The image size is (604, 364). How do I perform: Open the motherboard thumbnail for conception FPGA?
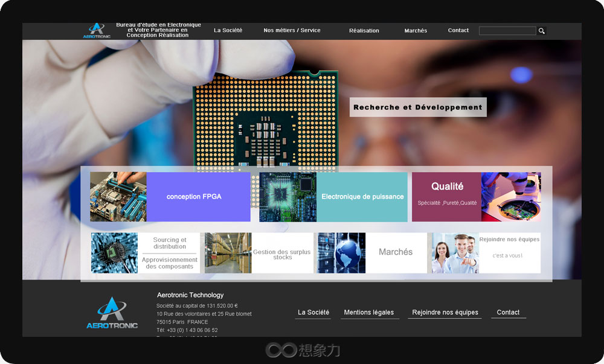click(x=118, y=197)
